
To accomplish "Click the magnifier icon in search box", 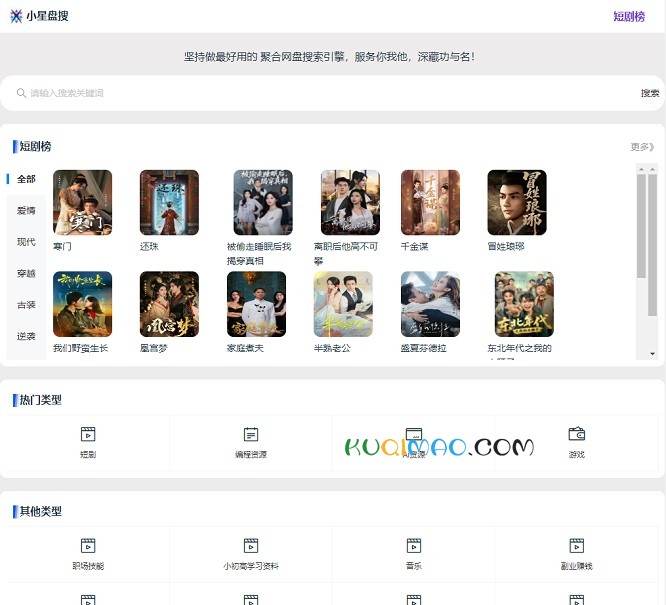I will 21,93.
